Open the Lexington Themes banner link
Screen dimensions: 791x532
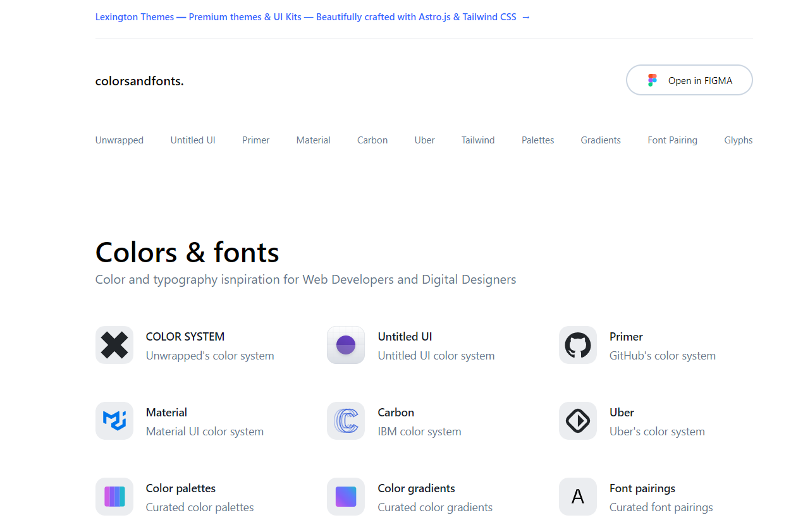pyautogui.click(x=313, y=17)
